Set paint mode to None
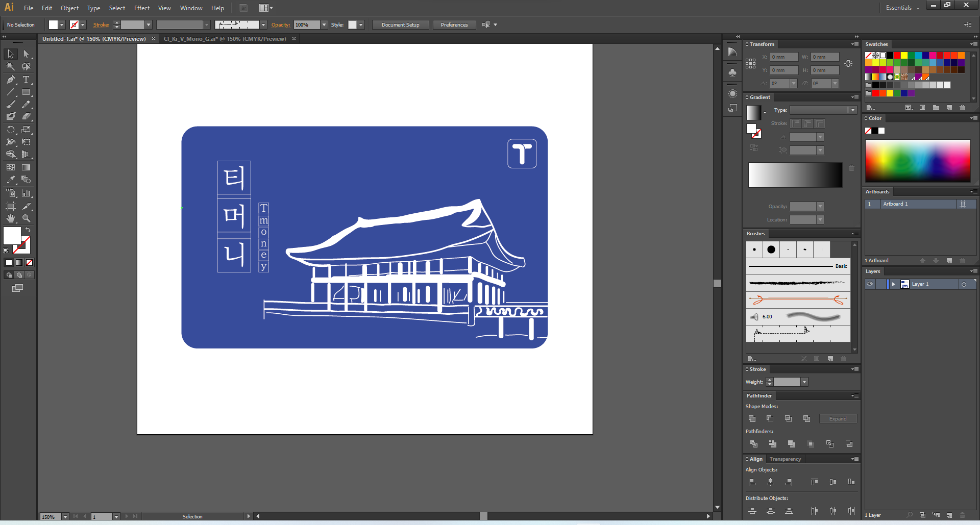 [x=29, y=262]
